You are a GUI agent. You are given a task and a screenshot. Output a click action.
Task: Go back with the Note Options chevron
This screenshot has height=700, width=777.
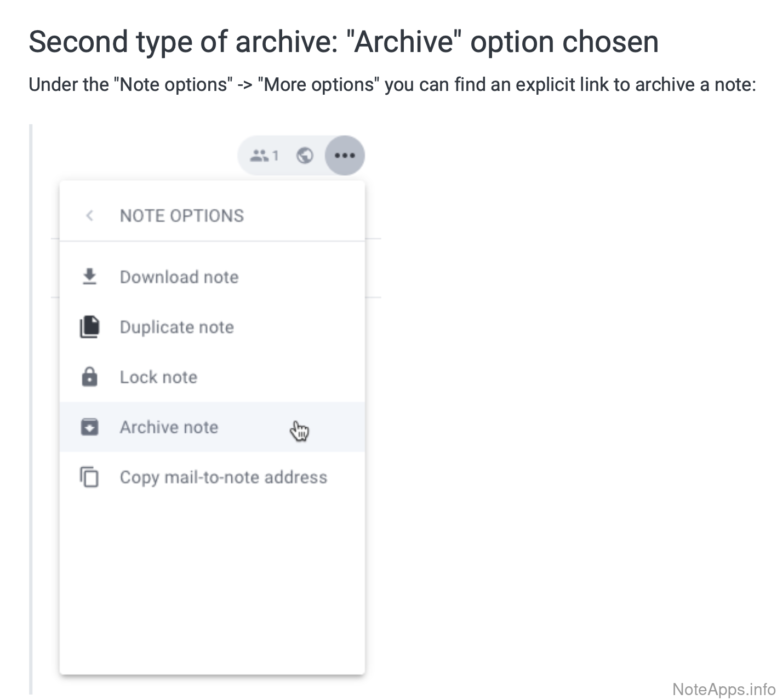[89, 216]
